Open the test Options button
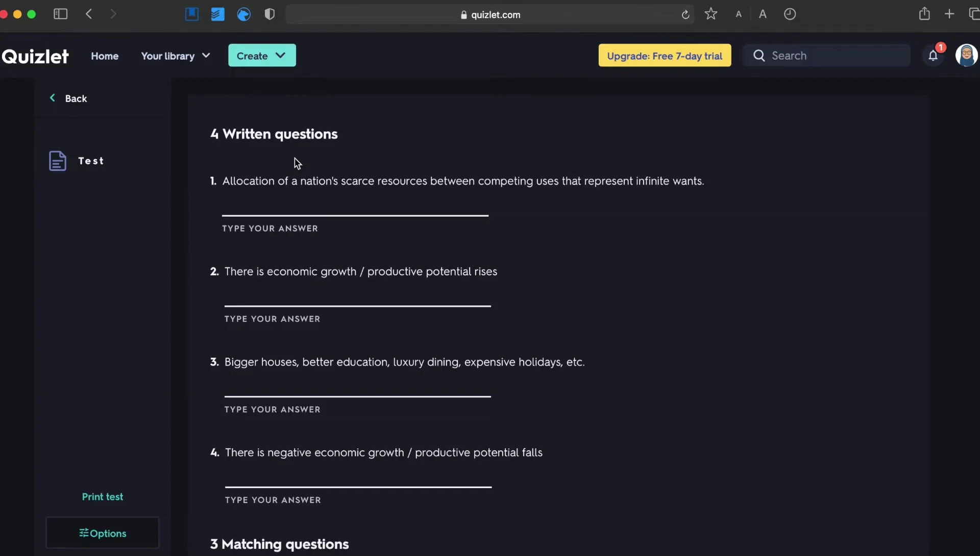The image size is (980, 556). [103, 533]
